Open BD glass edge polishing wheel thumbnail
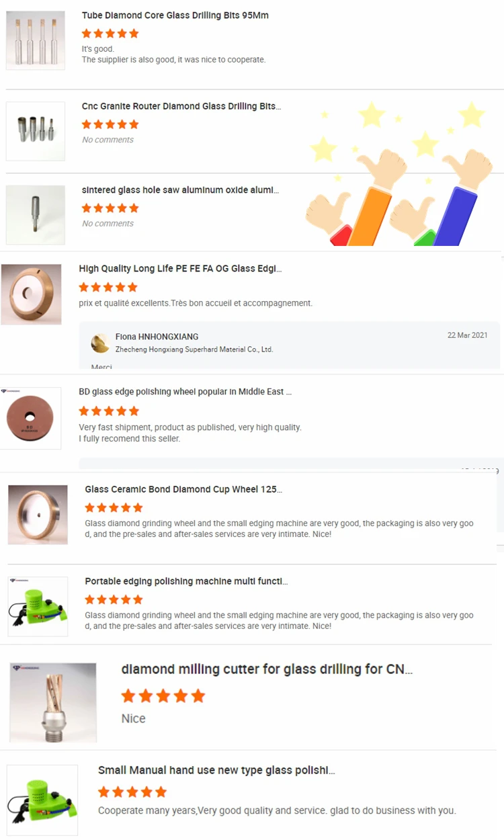 31,418
